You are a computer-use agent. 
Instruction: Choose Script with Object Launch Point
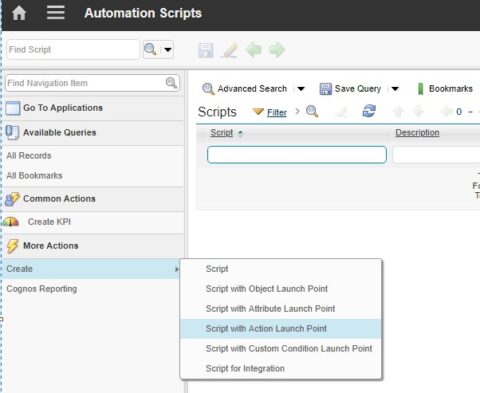[x=281, y=289]
